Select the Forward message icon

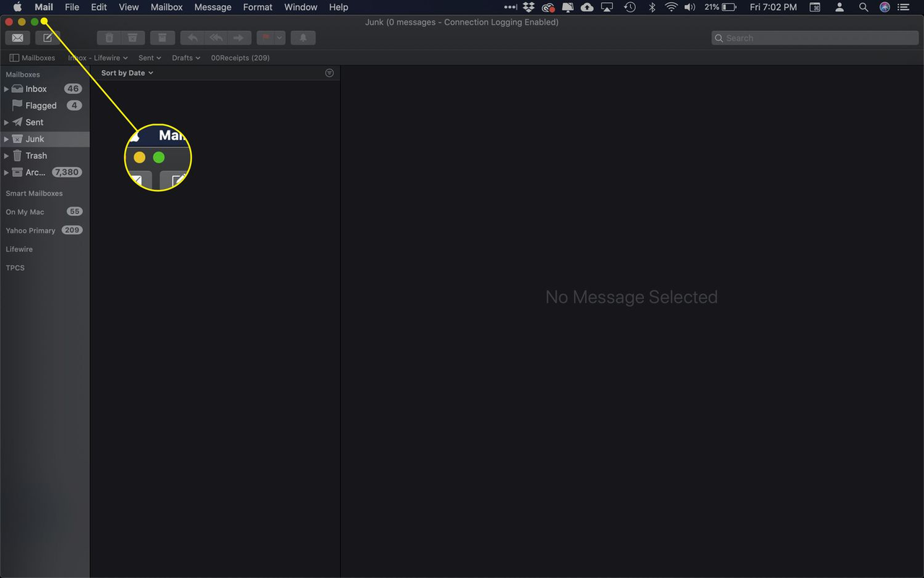click(x=240, y=38)
